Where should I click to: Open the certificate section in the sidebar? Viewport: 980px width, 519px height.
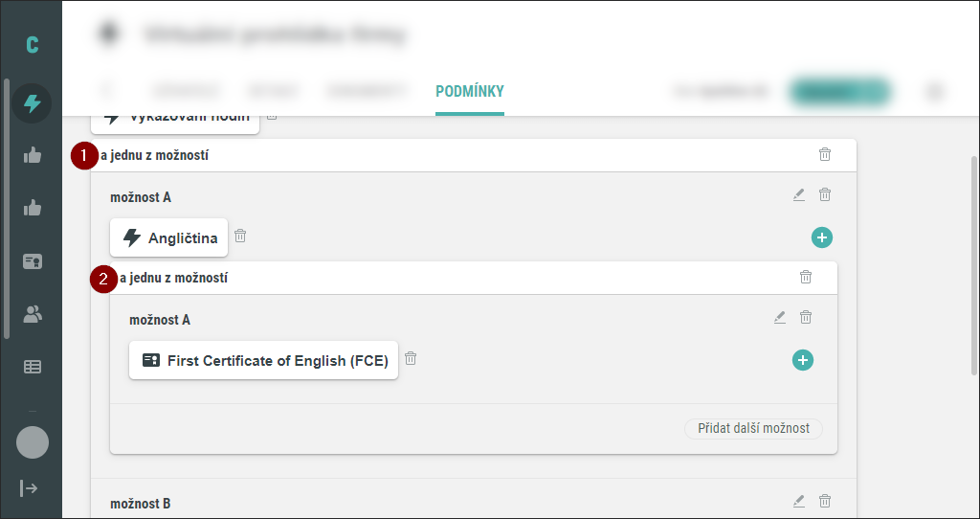coord(33,261)
